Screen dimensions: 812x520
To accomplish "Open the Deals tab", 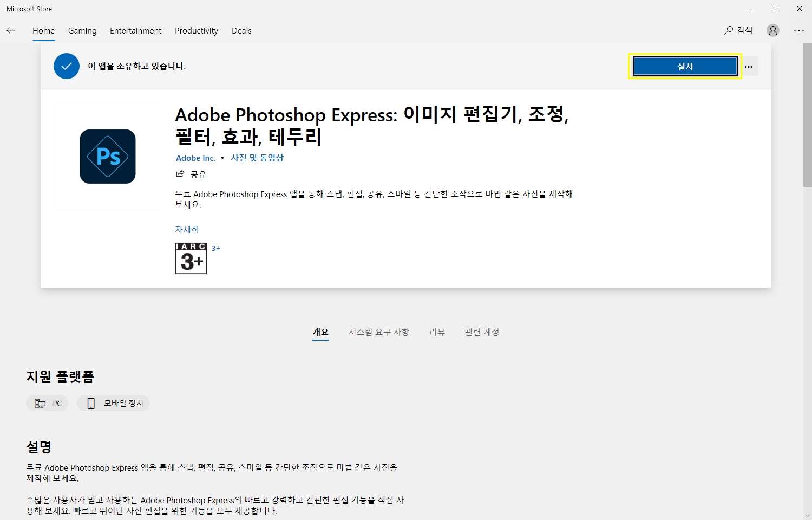I will point(241,31).
